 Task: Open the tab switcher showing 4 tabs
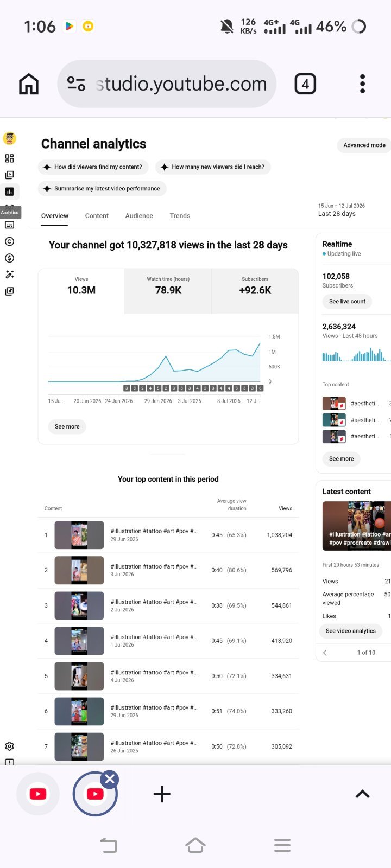click(305, 84)
